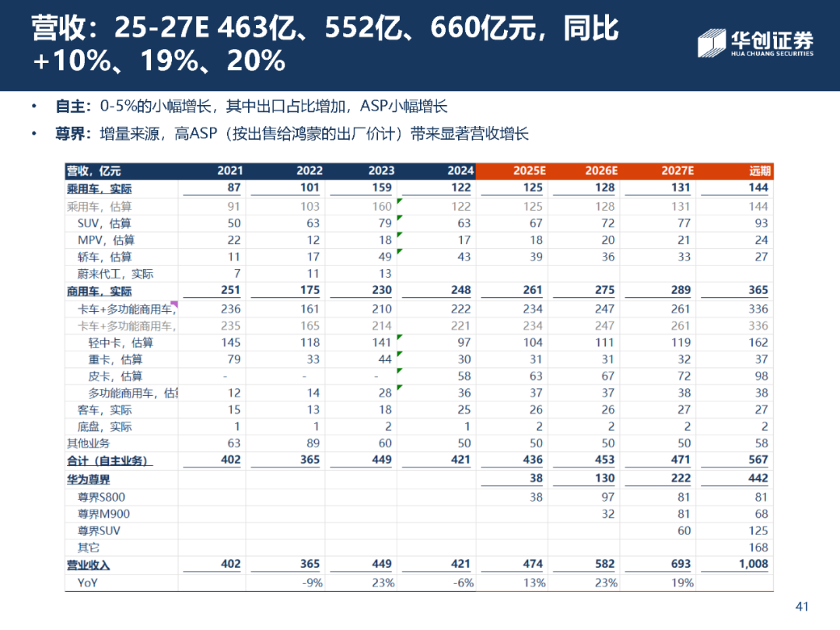Select the 2027E column header
Screen dimensions: 840x630
677,171
